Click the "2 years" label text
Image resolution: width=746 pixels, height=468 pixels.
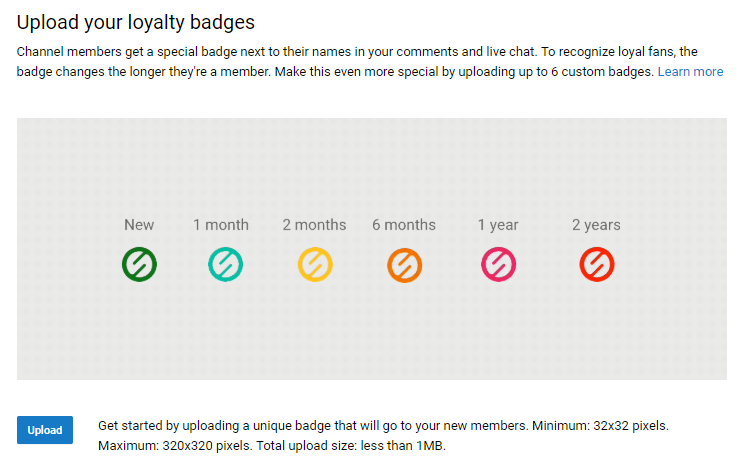tap(596, 224)
